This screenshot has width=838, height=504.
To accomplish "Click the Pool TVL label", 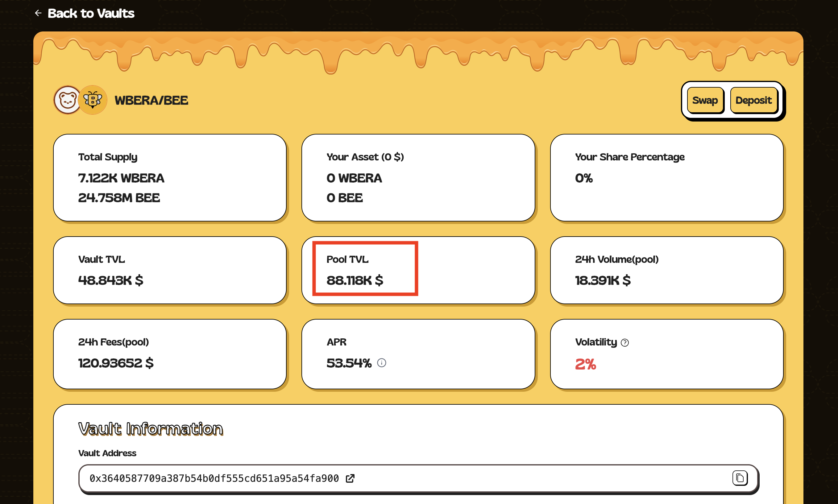I will pos(347,259).
